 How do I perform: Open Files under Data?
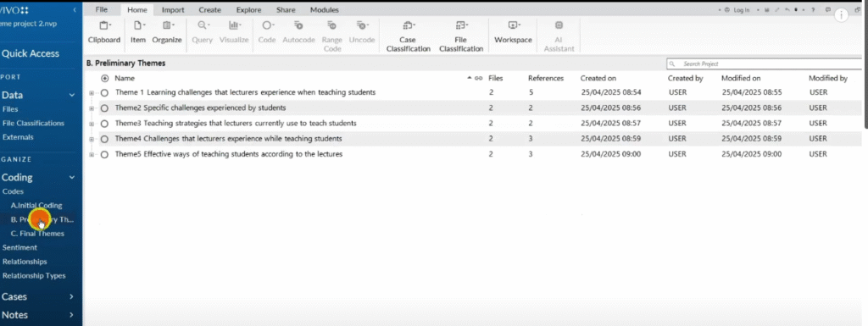[x=10, y=109]
